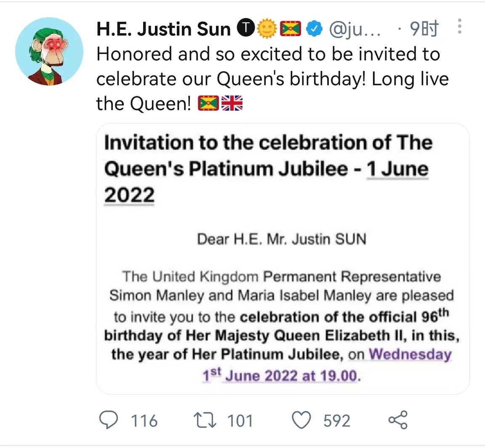485x448 pixels.
Task: Click the Grenada flag emoji in tweet text
Action: click(x=208, y=103)
